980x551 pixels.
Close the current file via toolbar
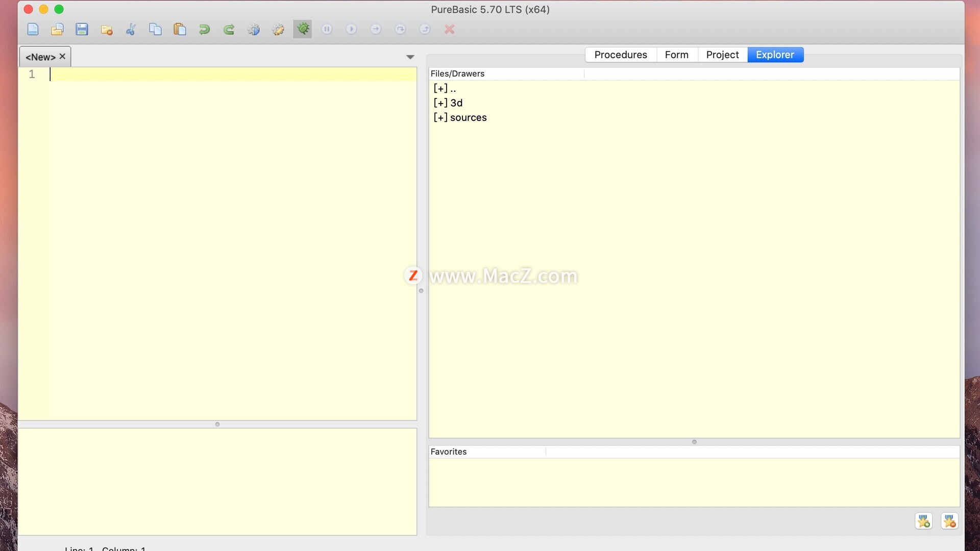point(106,29)
